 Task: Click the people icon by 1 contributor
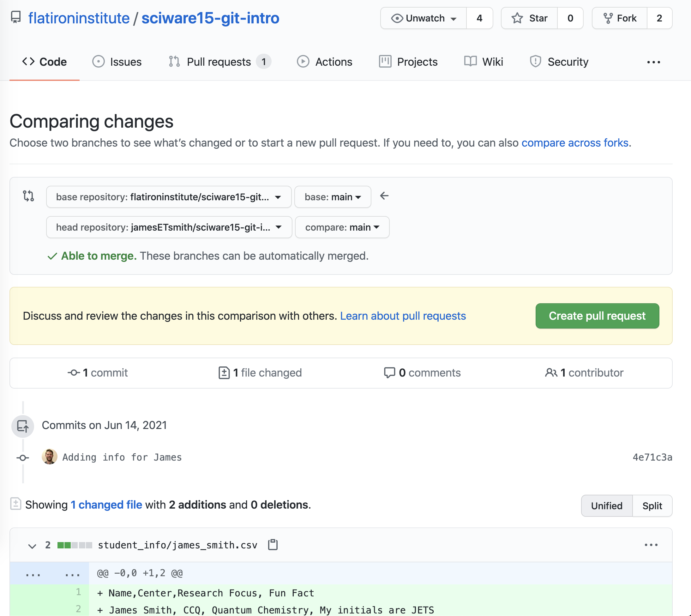[551, 373]
